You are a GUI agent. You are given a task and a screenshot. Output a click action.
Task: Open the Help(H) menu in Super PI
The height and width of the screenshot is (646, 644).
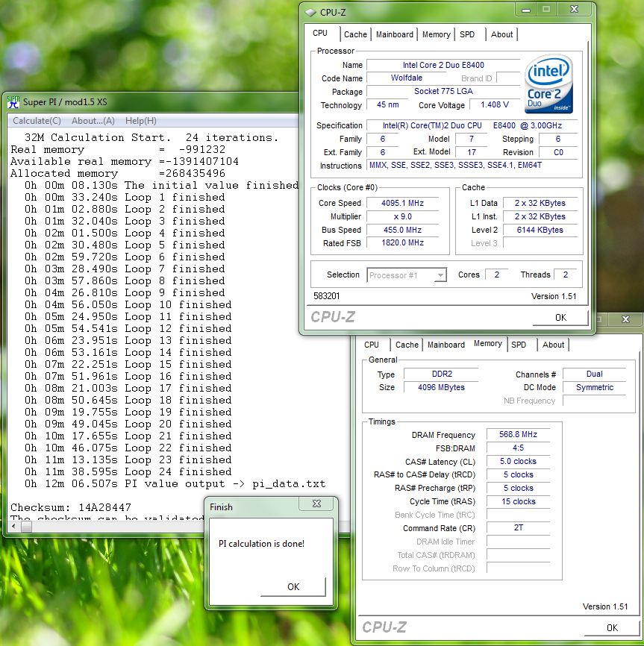pos(141,121)
